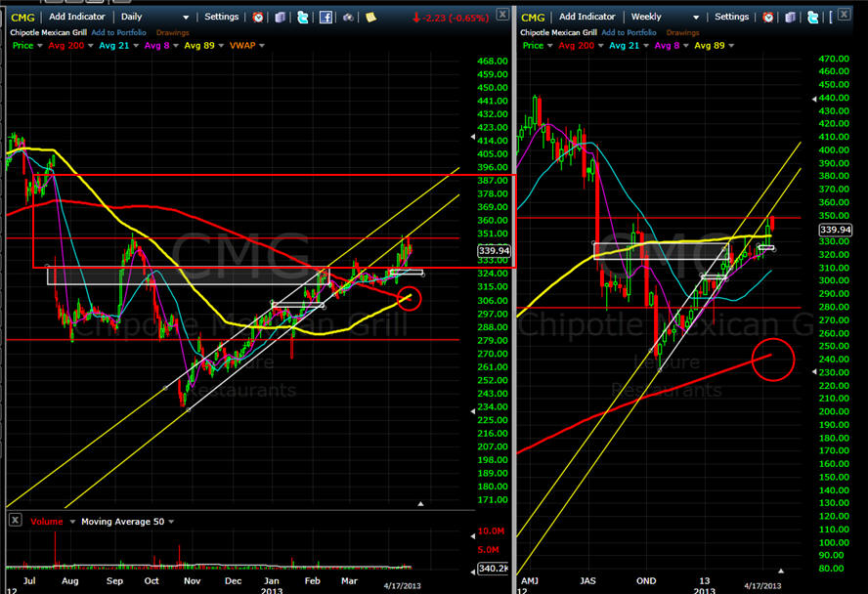This screenshot has width=868, height=594.
Task: Click the camera snapshot icon in Daily chart
Action: point(348,18)
